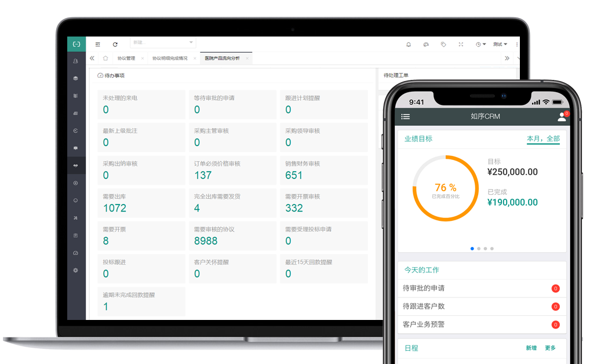Switch to 协议明细完成情况 tab
Viewport: 590px width, 364px height.
pyautogui.click(x=170, y=59)
